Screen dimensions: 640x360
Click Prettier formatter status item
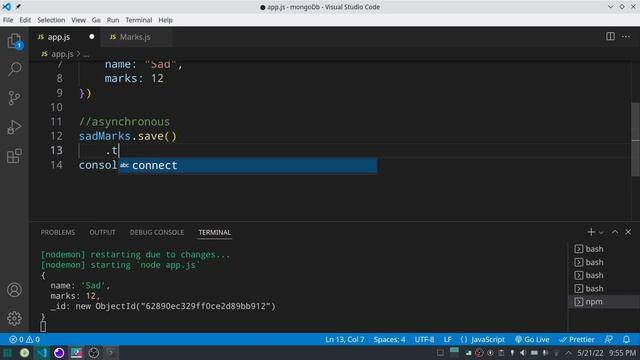coord(577,340)
